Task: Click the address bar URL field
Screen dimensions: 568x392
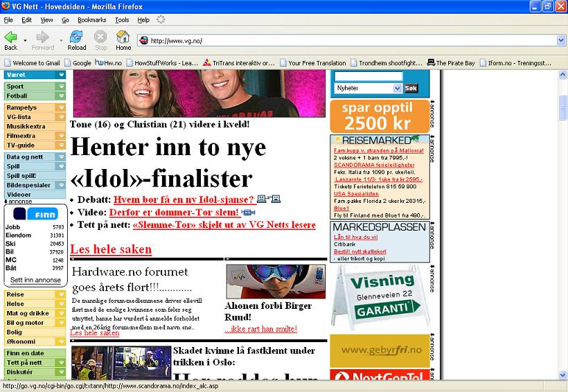Action: (x=346, y=41)
